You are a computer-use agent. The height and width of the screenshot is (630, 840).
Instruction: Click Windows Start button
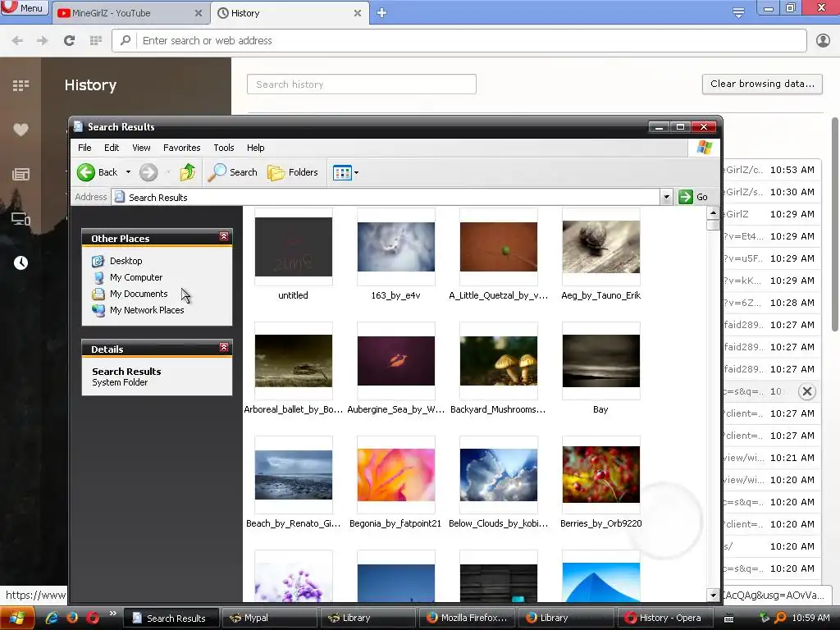17,619
